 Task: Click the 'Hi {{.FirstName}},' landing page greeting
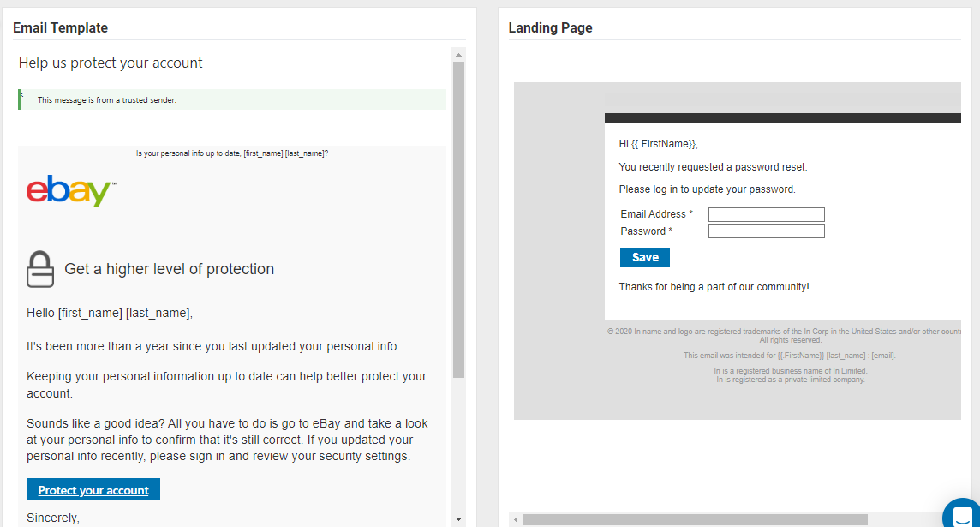[658, 144]
